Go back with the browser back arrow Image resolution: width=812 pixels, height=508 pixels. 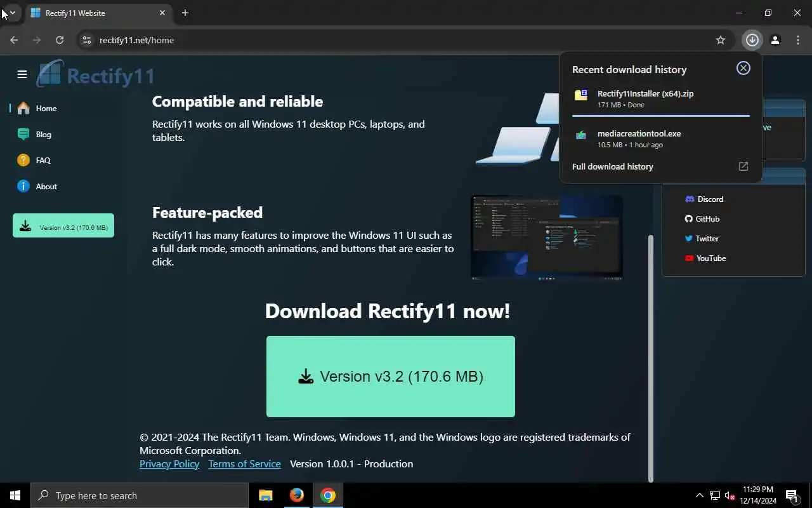pyautogui.click(x=14, y=40)
